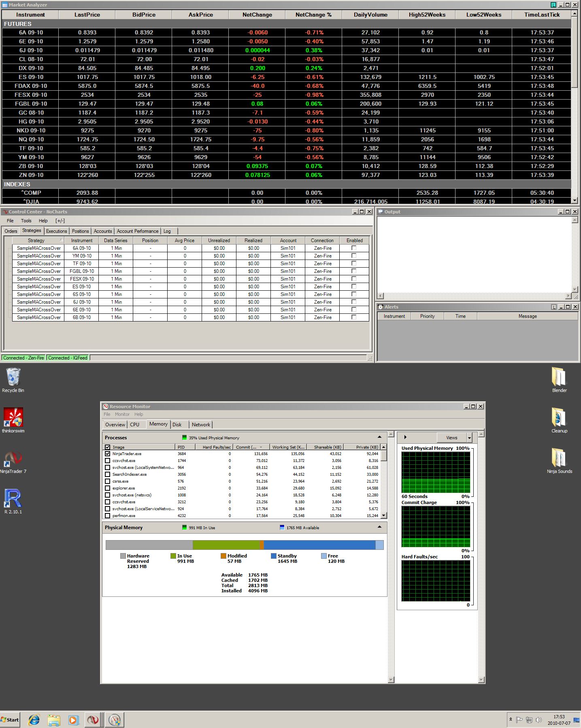Open the Views dropdown arrow in Resource Monitor
This screenshot has width=581, height=728.
point(469,438)
